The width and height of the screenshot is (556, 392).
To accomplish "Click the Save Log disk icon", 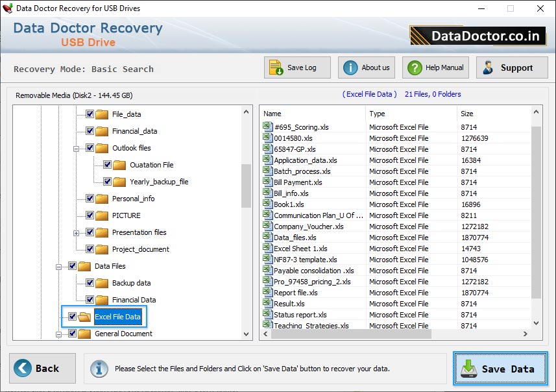I will pos(276,67).
